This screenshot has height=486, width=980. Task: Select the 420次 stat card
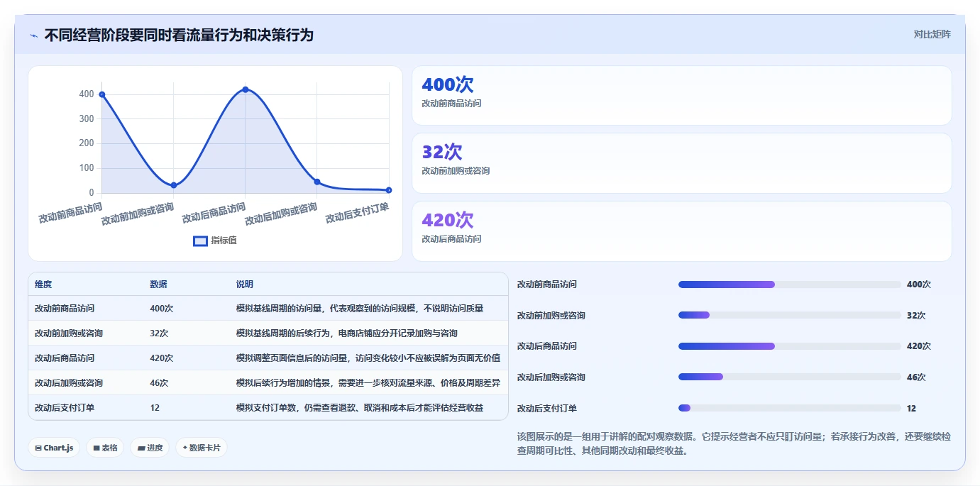(x=681, y=231)
